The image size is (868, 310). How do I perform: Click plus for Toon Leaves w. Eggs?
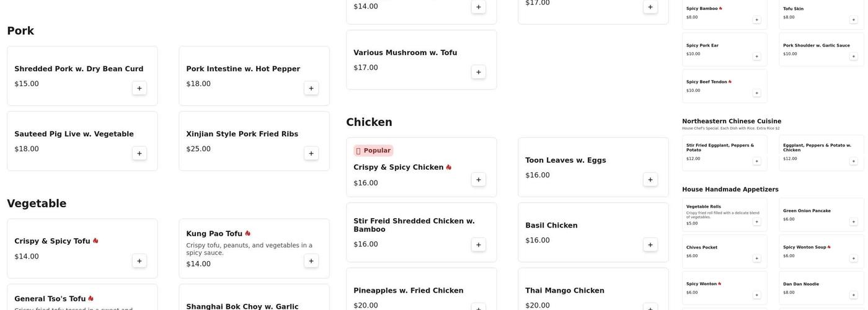[650, 180]
